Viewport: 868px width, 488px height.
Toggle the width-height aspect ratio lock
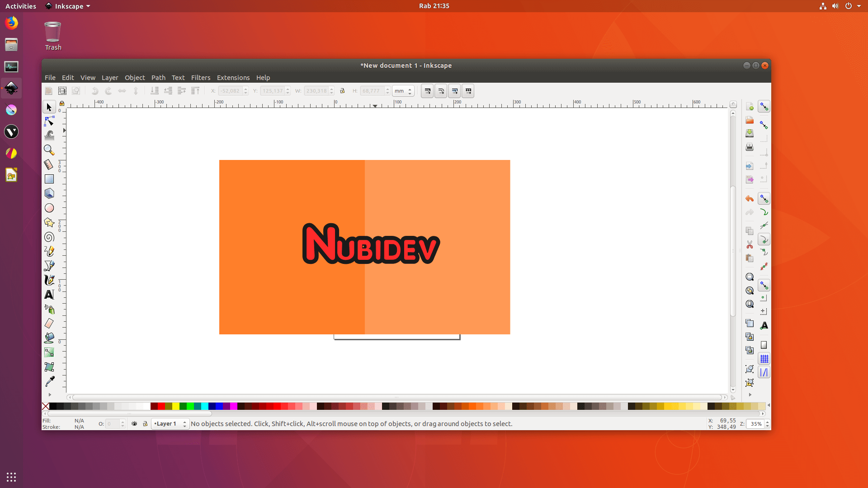pyautogui.click(x=342, y=90)
